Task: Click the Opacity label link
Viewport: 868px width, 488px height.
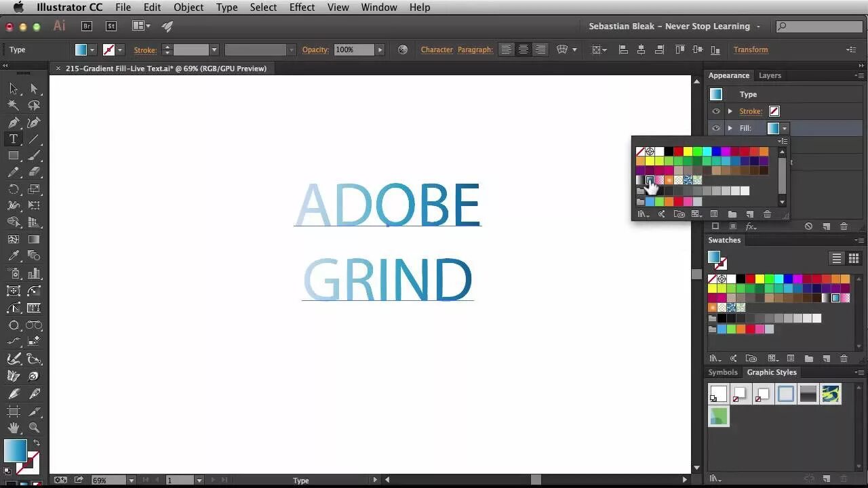Action: coord(315,49)
